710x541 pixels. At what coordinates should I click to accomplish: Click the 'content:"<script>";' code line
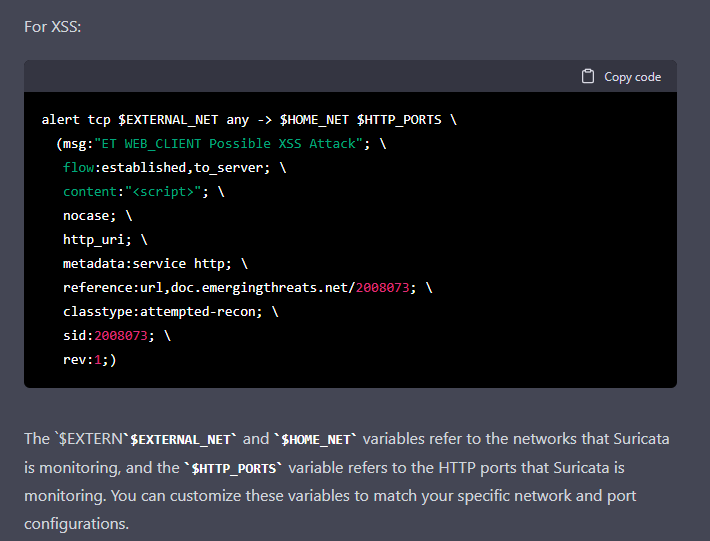pos(144,192)
